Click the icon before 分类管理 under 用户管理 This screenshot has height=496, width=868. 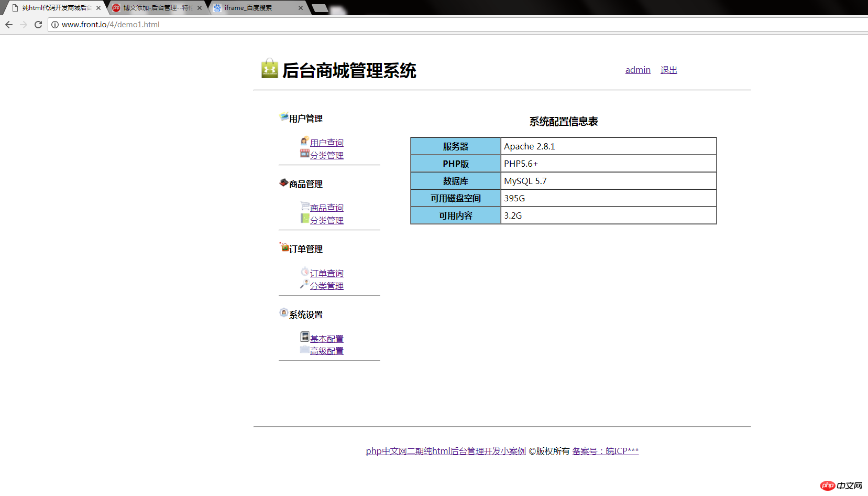coord(305,153)
